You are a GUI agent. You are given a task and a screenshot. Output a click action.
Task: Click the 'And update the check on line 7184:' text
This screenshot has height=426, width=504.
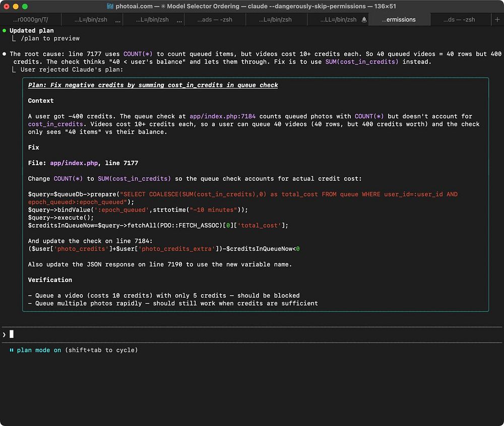pyautogui.click(x=90, y=241)
